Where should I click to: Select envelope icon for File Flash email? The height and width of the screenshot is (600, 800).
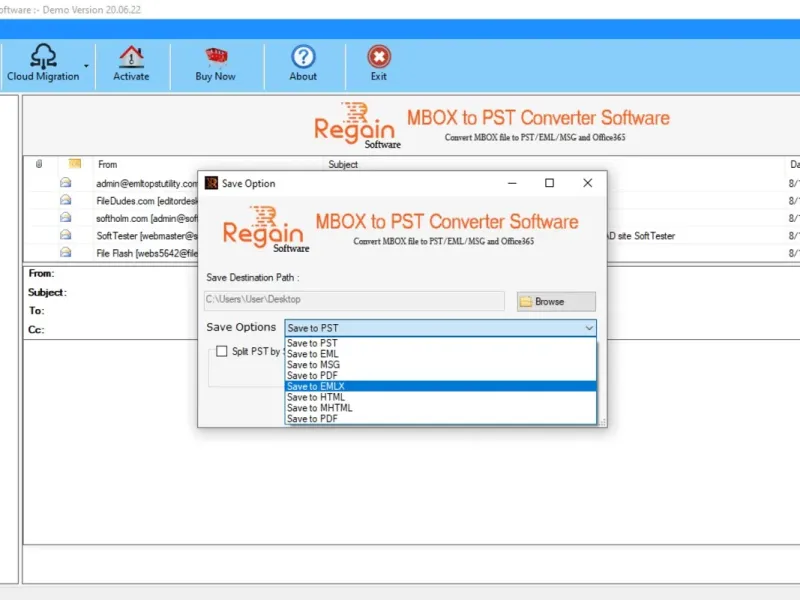[x=65, y=252]
